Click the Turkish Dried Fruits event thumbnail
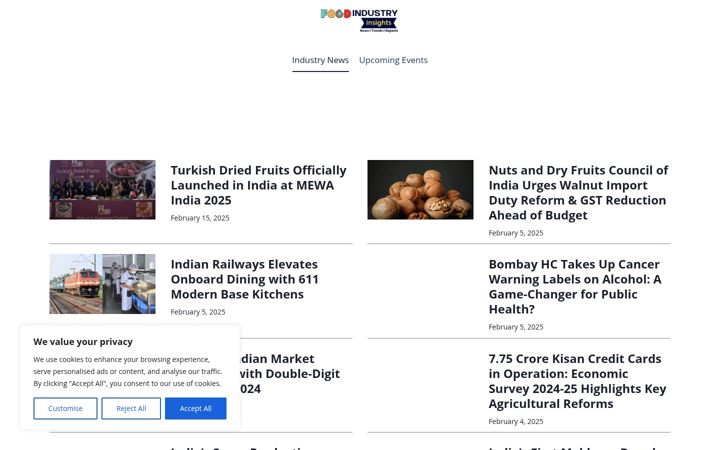The height and width of the screenshot is (450, 720). [102, 190]
